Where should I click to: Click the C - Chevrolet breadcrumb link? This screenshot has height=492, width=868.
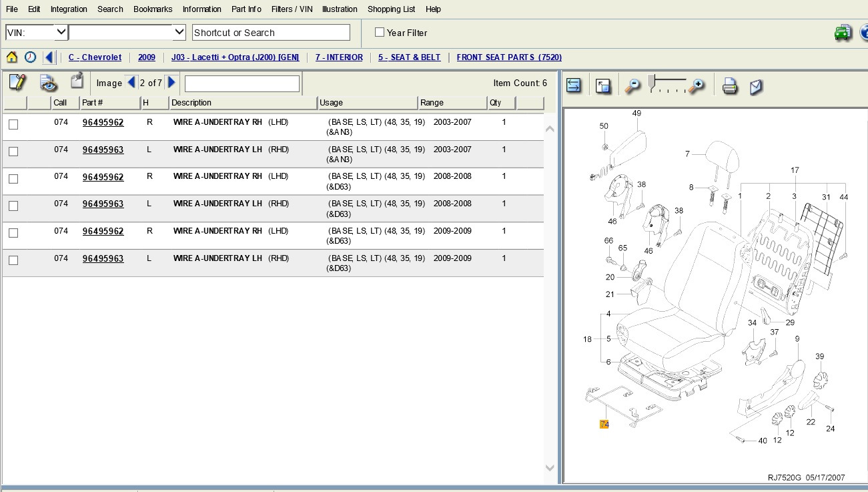(x=95, y=57)
